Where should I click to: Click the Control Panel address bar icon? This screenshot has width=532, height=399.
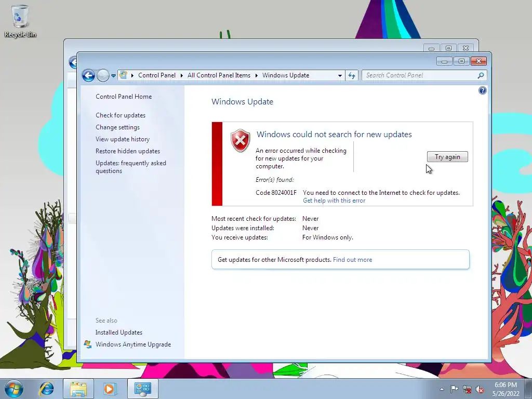[x=123, y=75]
